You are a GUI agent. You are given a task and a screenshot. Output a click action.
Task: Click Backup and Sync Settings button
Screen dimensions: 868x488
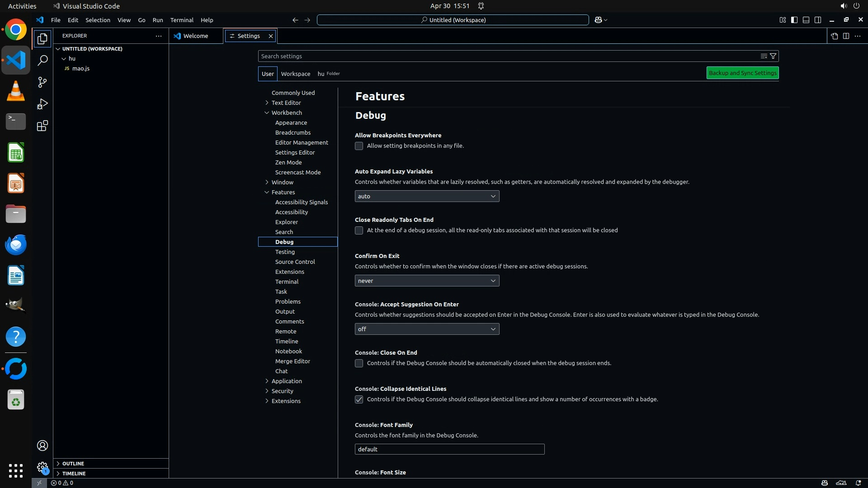point(742,73)
